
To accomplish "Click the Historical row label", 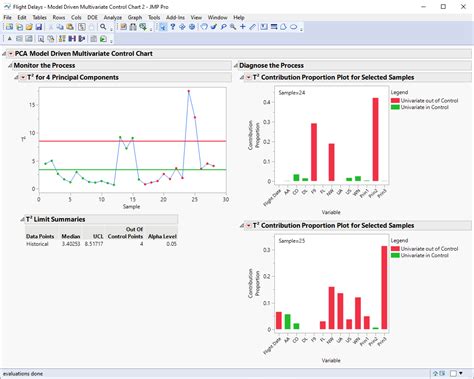I will click(x=37, y=244).
